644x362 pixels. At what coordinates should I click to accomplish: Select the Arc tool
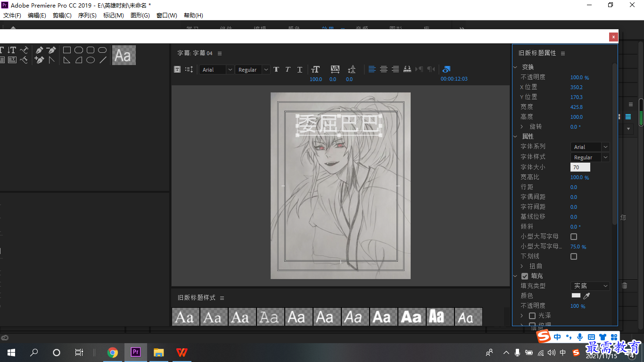point(79,60)
